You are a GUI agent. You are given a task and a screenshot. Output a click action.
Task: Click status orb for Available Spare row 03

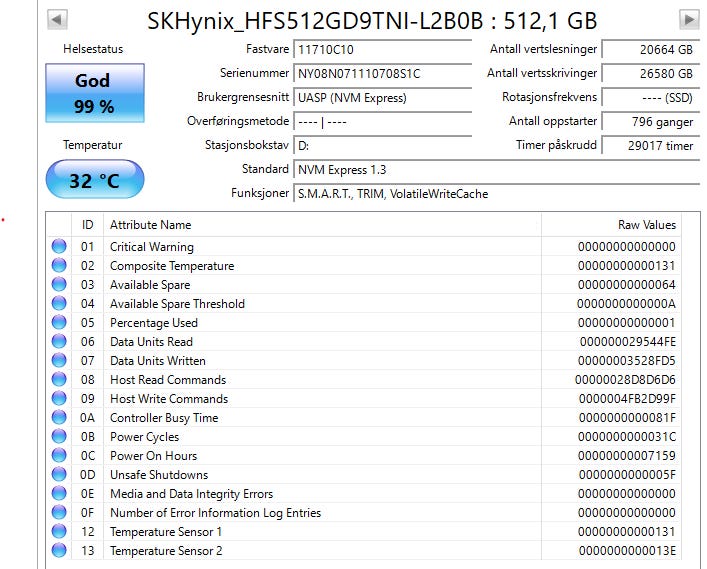point(59,284)
